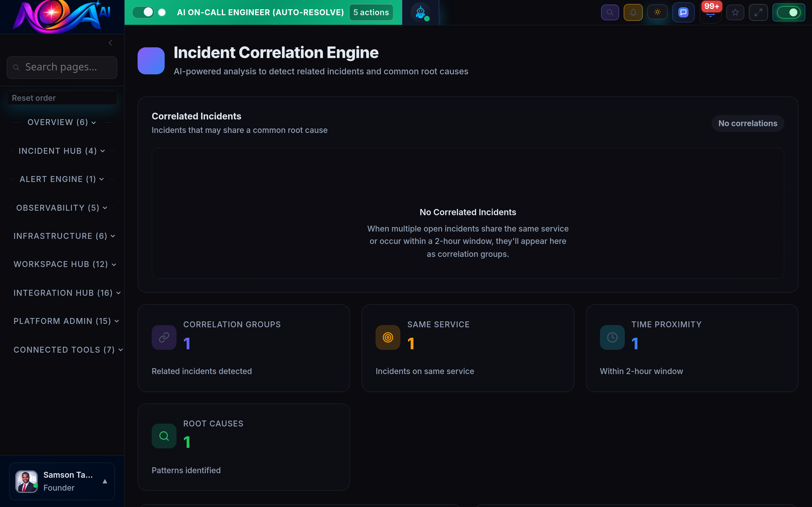Image resolution: width=812 pixels, height=507 pixels.
Task: Flip the green toggle at top right
Action: (x=789, y=12)
